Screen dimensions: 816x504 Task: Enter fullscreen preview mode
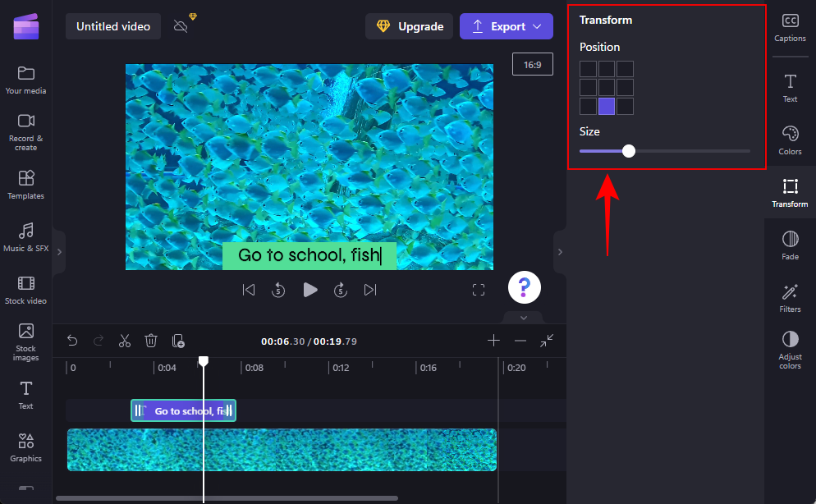(479, 290)
